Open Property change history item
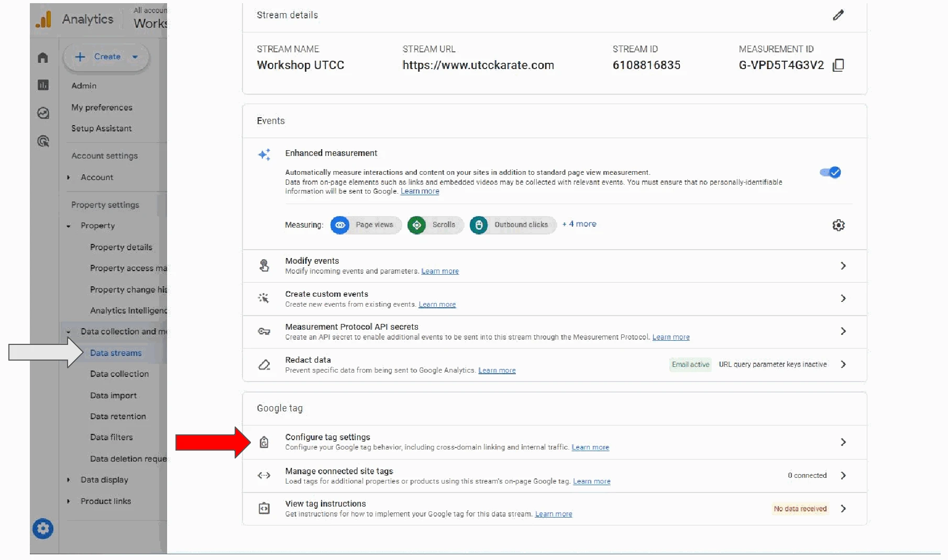Screen dimensions: 948x560 click(128, 289)
